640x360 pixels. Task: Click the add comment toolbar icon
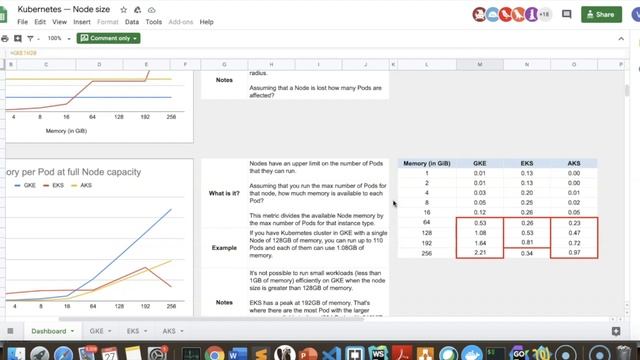18,38
